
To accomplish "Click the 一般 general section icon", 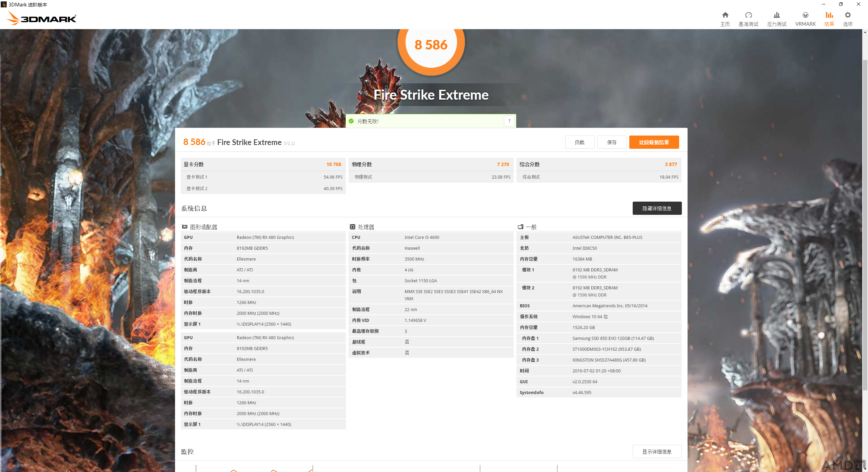I will pos(520,227).
